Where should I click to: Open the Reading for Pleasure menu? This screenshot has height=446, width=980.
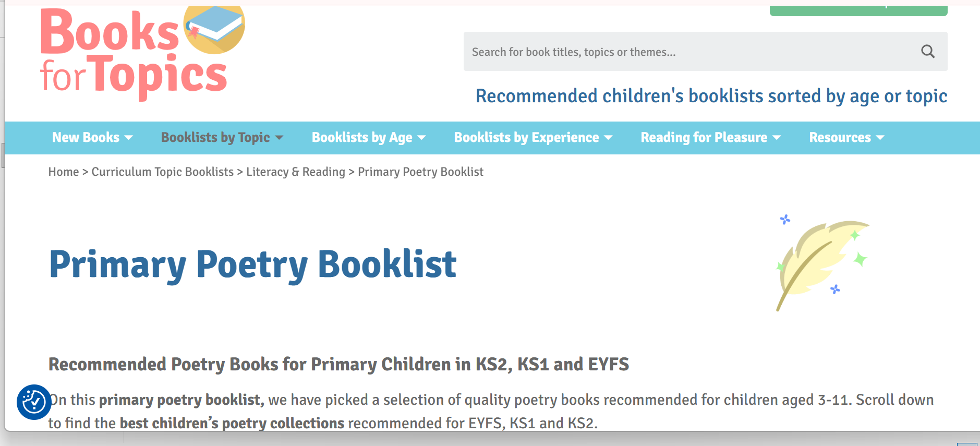704,137
